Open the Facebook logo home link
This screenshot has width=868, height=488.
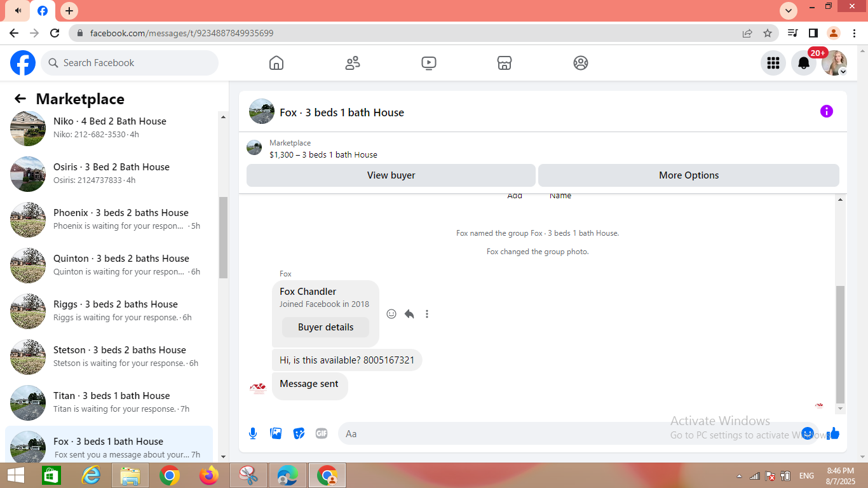pos(23,63)
